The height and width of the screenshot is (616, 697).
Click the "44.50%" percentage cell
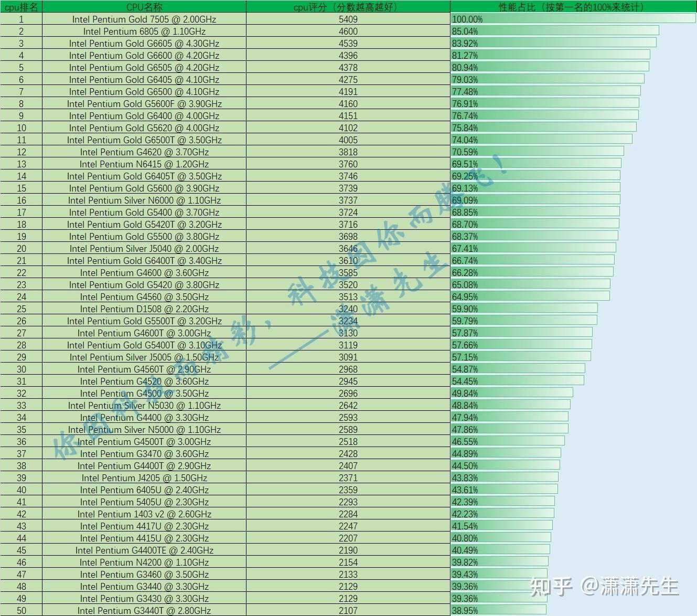click(574, 465)
